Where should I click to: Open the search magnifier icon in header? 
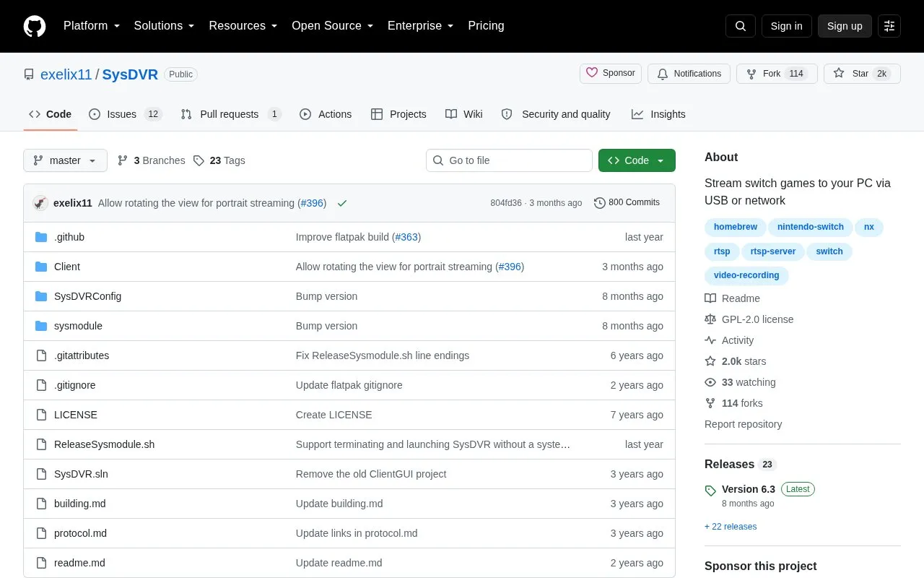[741, 26]
